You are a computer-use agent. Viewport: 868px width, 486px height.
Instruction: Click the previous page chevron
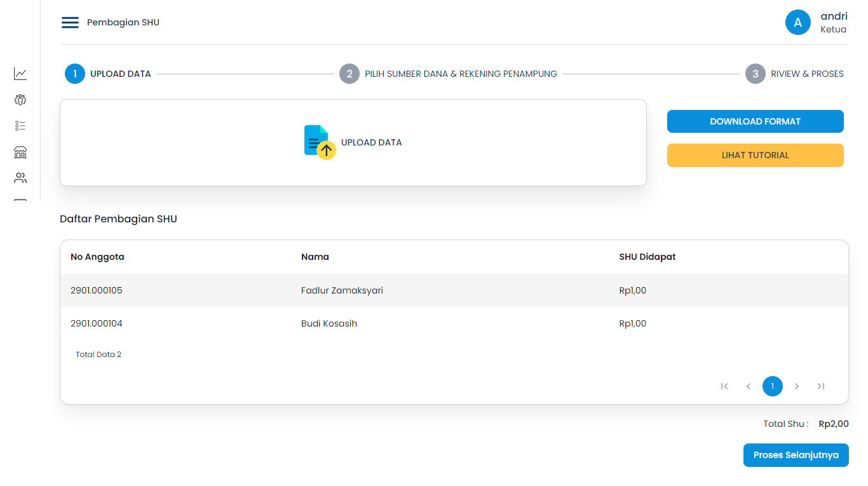coord(748,386)
